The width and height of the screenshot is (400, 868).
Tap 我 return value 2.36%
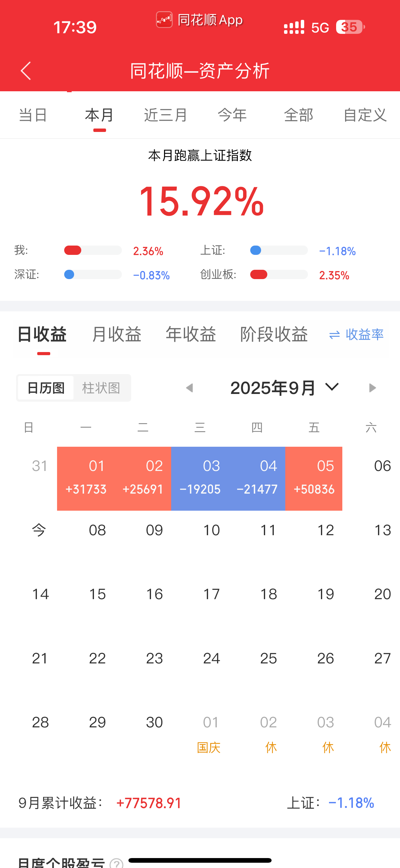pos(148,251)
